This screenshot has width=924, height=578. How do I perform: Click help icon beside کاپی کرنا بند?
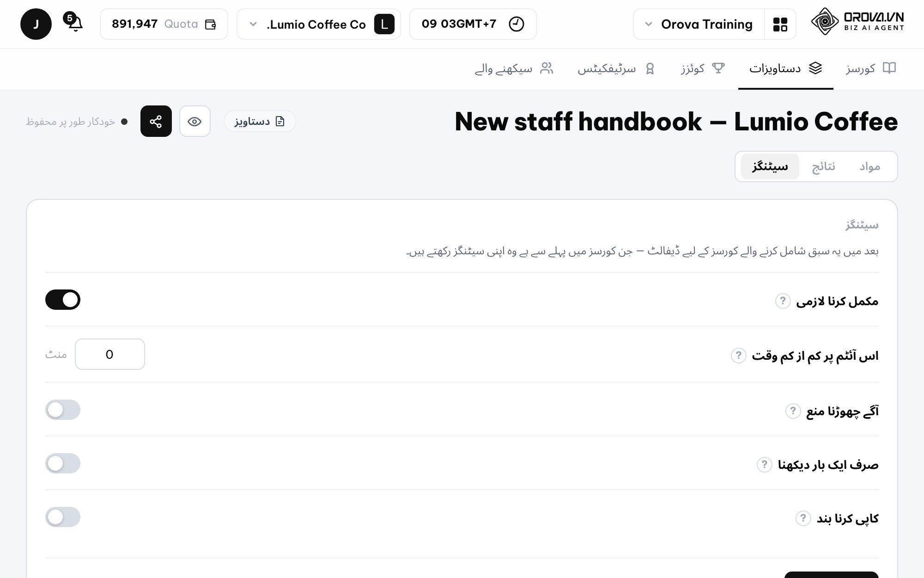tap(803, 518)
